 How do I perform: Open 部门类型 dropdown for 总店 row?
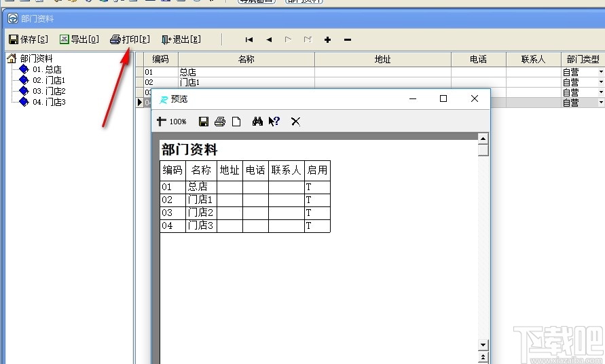[x=601, y=72]
